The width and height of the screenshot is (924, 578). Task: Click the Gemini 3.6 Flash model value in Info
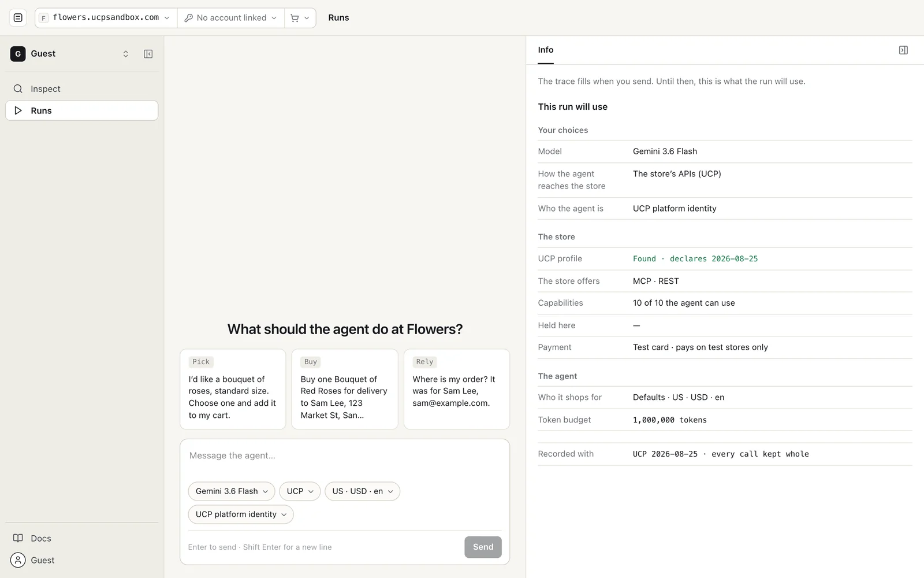pyautogui.click(x=665, y=151)
